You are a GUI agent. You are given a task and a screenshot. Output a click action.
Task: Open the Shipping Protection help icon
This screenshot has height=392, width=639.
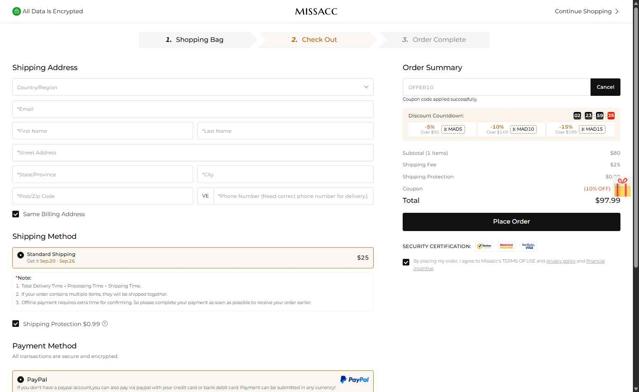[105, 324]
